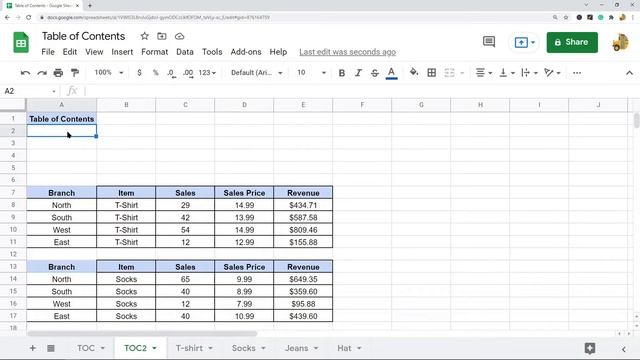Collapse the menus with the chevron arrow
The width and height of the screenshot is (640, 360).
click(x=629, y=73)
